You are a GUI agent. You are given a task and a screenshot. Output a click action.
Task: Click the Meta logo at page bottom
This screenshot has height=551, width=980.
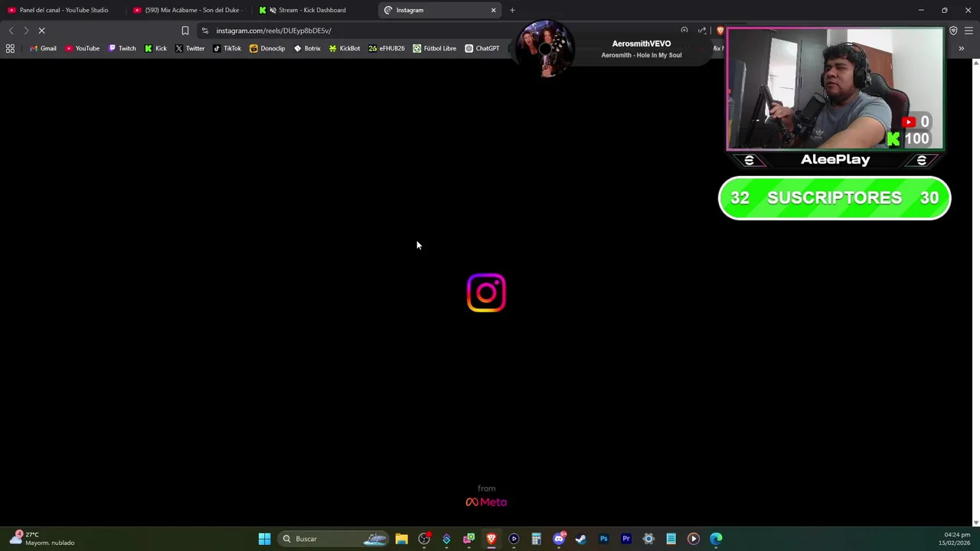486,502
